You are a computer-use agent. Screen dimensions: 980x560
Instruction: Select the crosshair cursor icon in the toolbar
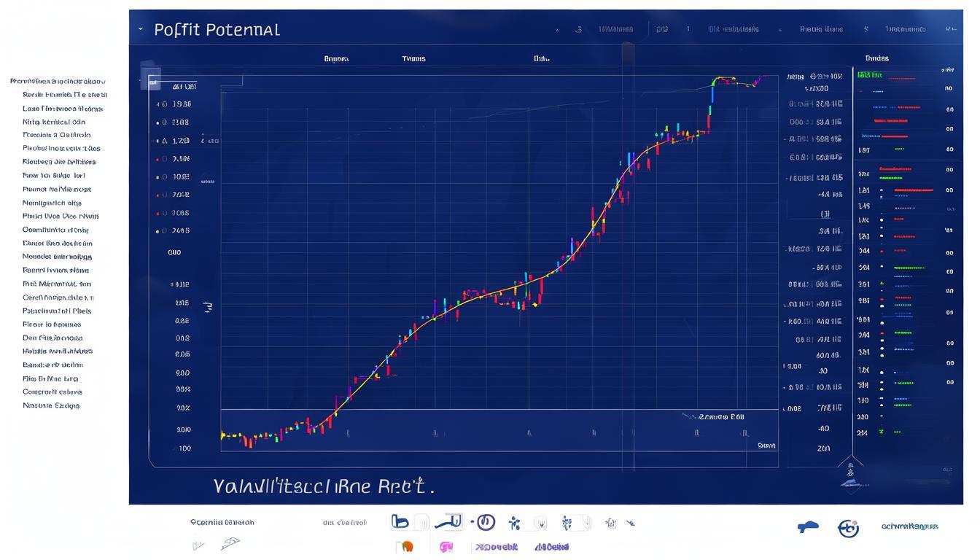point(541,523)
